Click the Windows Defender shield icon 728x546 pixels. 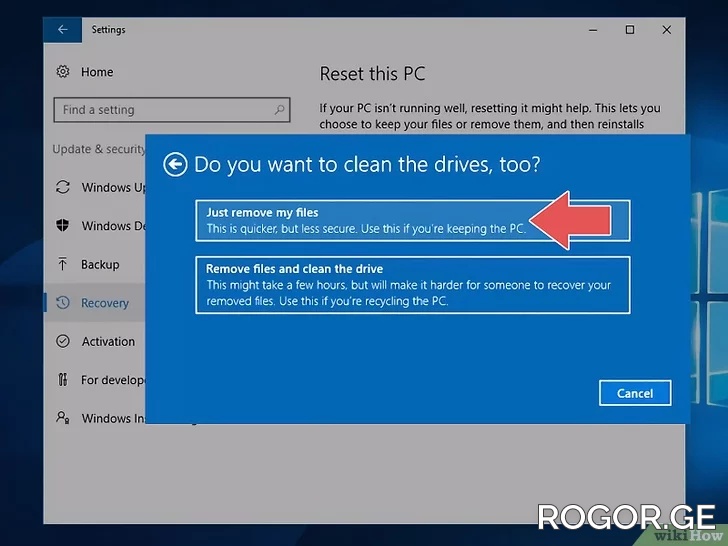63,226
